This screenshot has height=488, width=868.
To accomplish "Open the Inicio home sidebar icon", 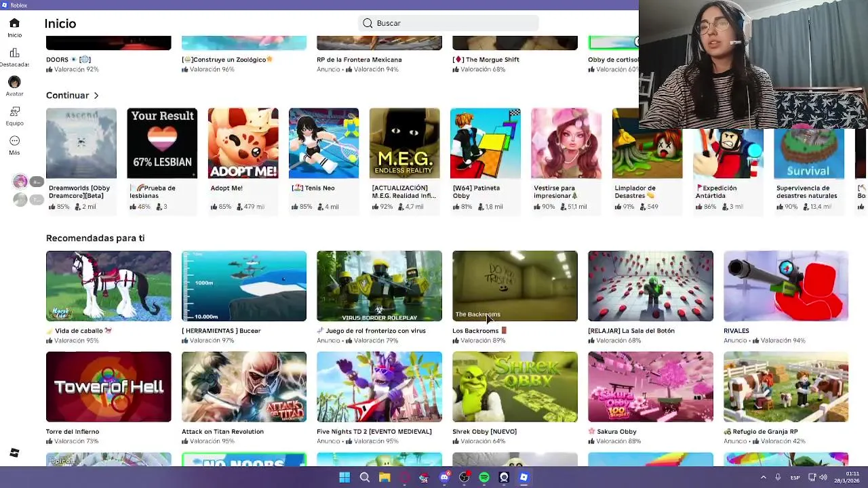I will tap(14, 23).
